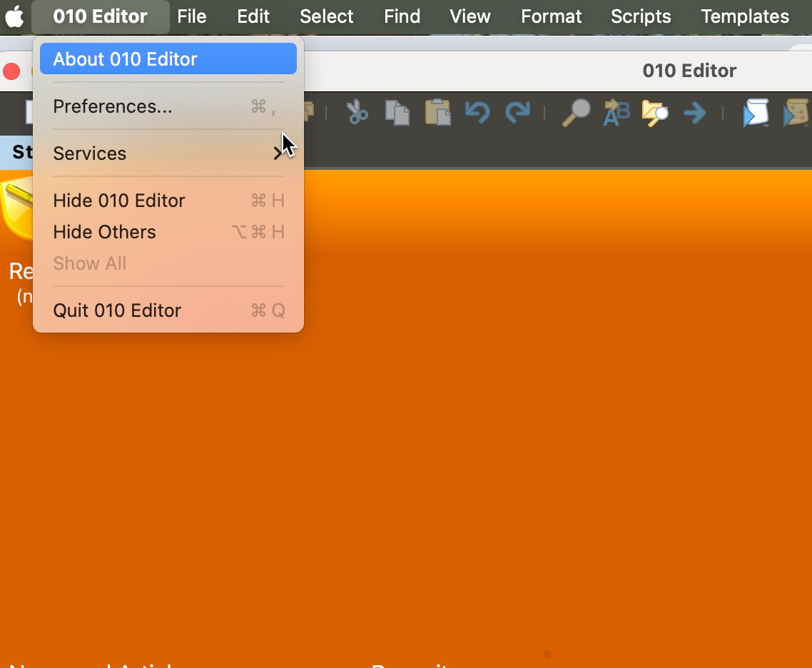The image size is (812, 668).
Task: Click the Find in Files folder icon
Action: point(654,113)
